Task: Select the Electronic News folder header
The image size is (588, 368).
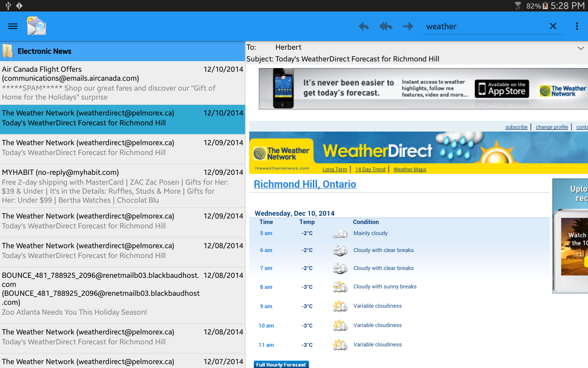Action: (x=123, y=51)
